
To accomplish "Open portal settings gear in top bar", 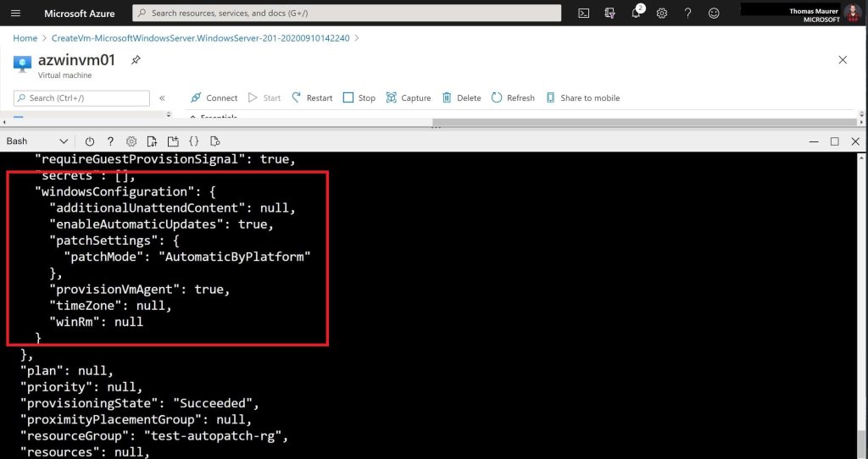I will click(x=661, y=14).
